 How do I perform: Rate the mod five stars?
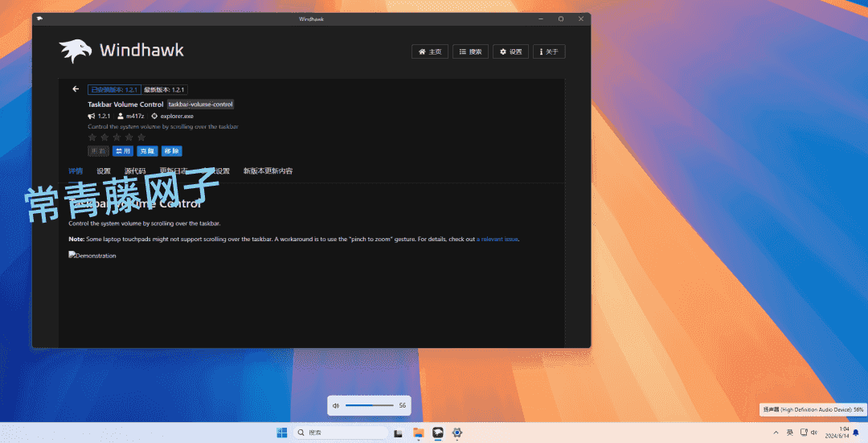click(141, 137)
